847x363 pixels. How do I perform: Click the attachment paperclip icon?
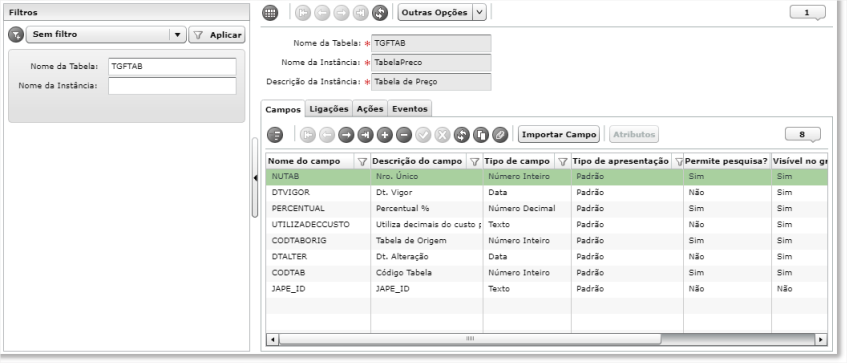[500, 135]
